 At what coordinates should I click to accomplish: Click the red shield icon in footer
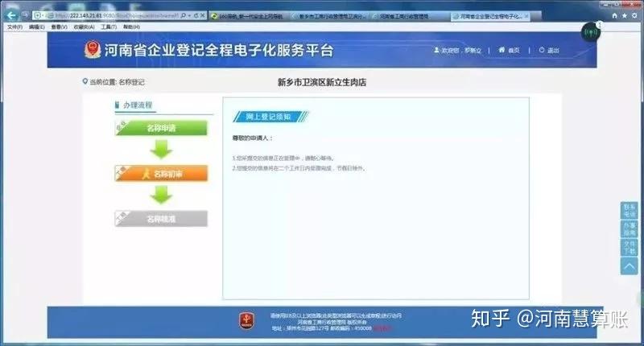pos(246,320)
